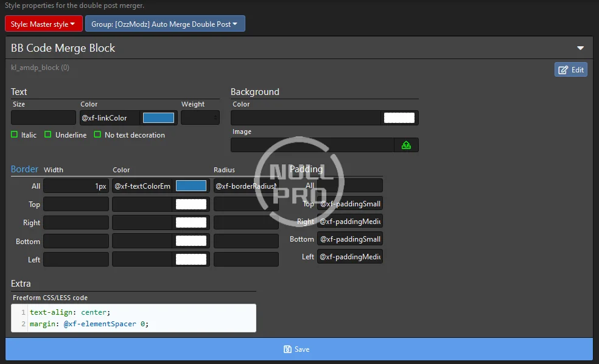Viewport: 599px width, 364px height.
Task: Toggle the Underline checkbox
Action: coord(48,135)
